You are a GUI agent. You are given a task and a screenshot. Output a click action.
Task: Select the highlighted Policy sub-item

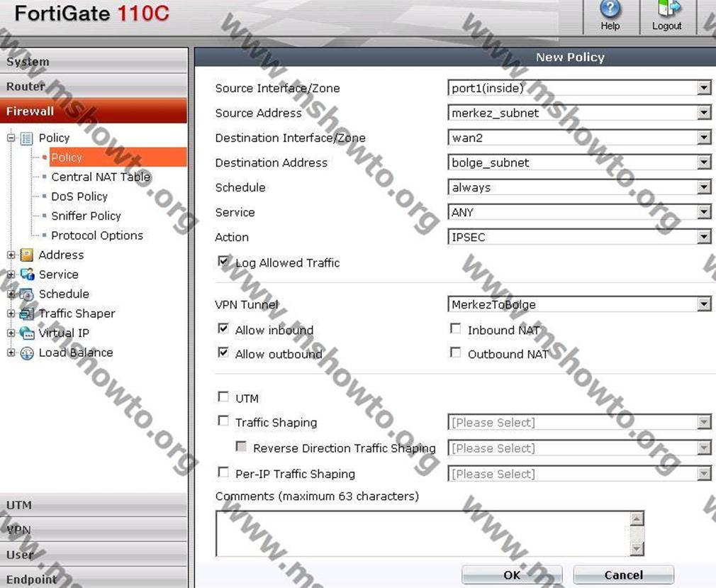coord(118,157)
